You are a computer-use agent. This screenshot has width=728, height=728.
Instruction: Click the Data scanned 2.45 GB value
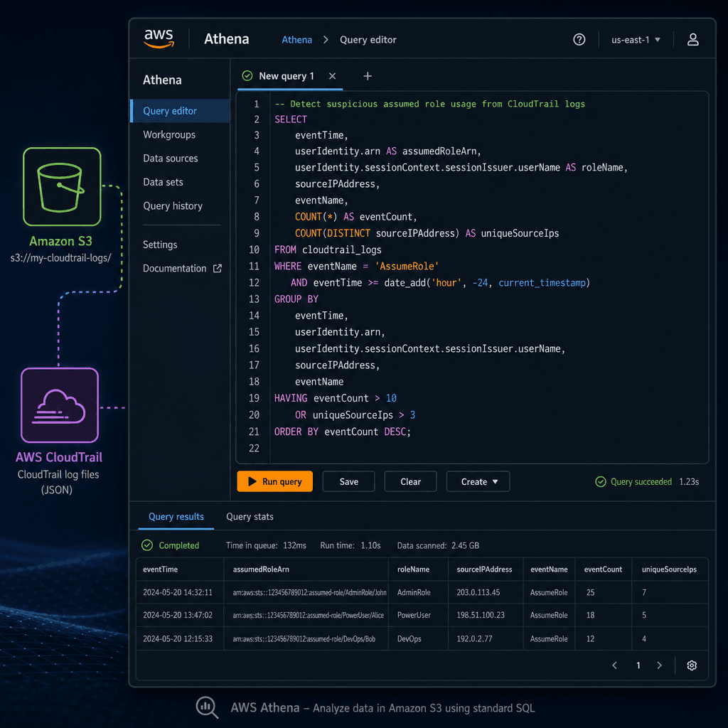click(465, 545)
